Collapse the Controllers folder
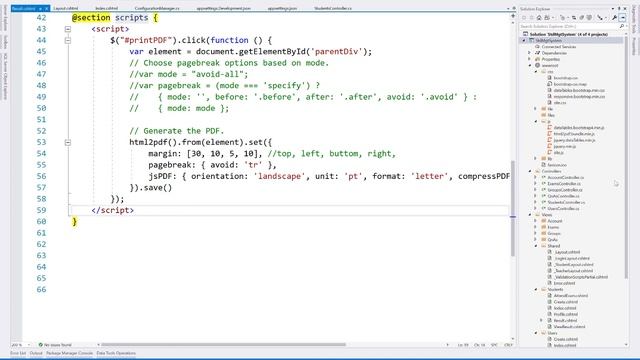 (x=530, y=171)
